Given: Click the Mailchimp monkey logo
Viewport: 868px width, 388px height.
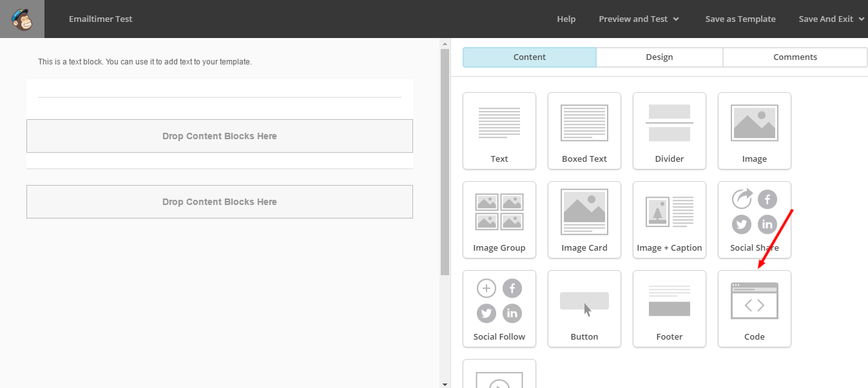Looking at the screenshot, I should [x=22, y=19].
